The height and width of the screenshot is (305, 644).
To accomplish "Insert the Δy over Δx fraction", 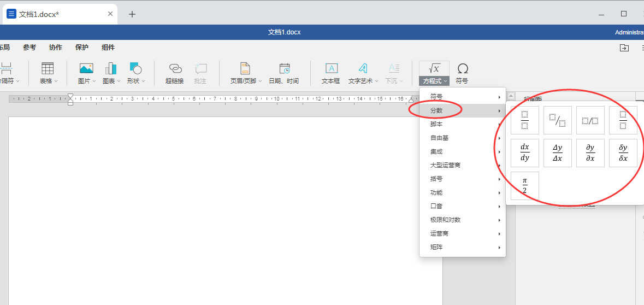I will click(557, 153).
